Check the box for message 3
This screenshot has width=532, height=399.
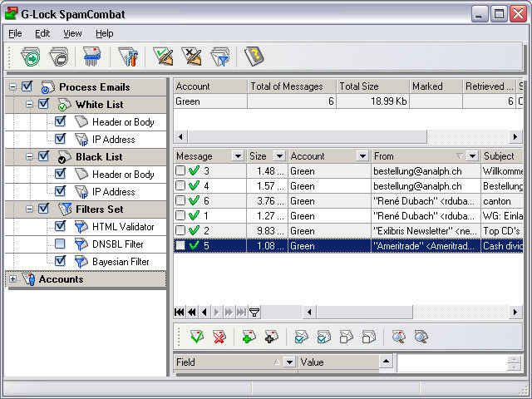(180, 170)
